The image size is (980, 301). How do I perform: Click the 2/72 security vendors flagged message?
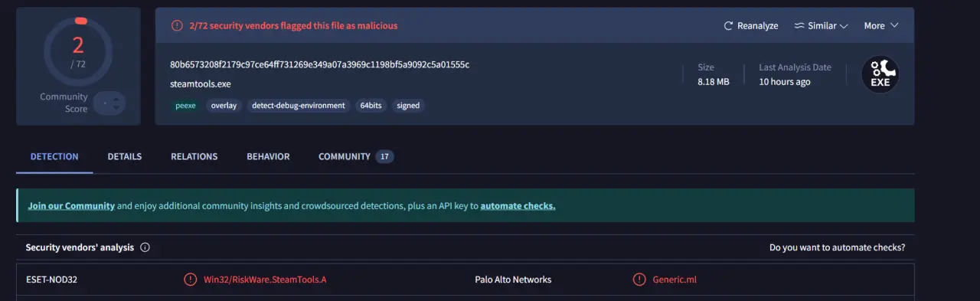tap(293, 25)
